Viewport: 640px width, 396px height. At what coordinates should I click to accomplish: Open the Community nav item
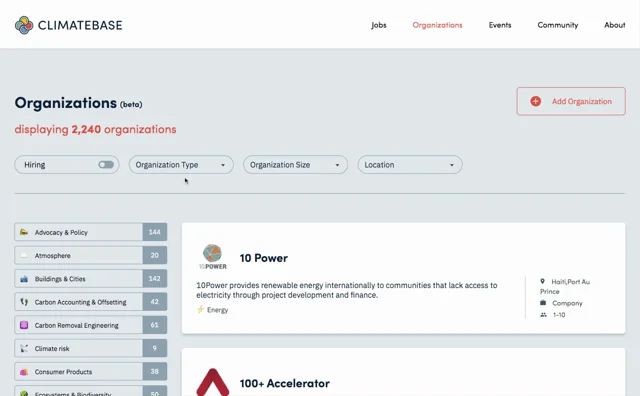click(558, 25)
